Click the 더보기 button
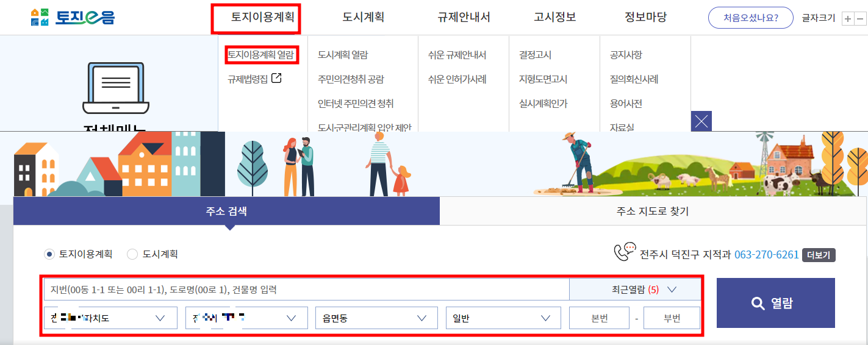868x345 pixels. point(819,255)
